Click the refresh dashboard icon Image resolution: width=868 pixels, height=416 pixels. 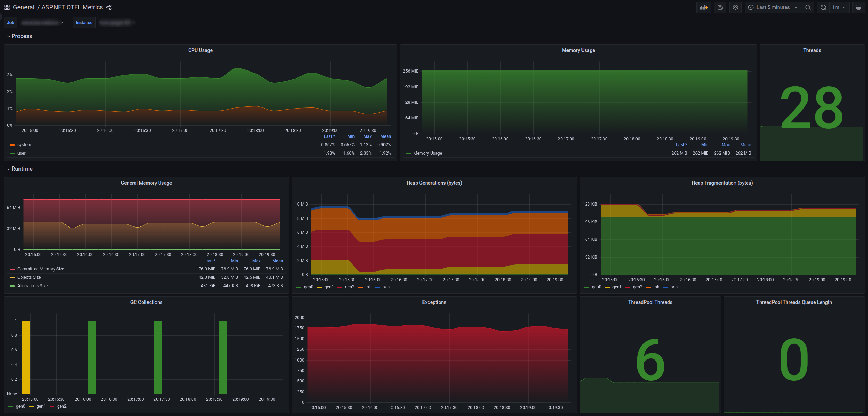[823, 7]
